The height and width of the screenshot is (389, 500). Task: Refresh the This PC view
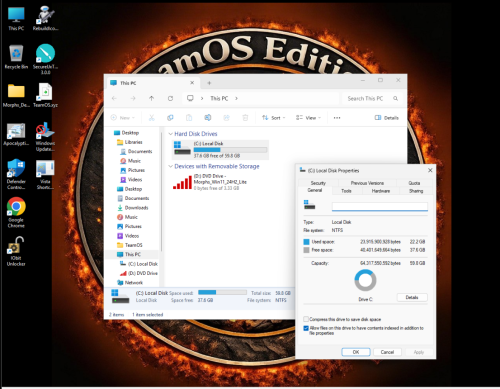point(170,98)
